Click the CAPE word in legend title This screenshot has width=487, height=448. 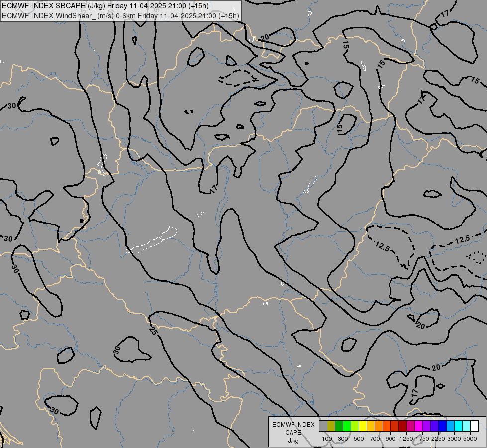293,433
